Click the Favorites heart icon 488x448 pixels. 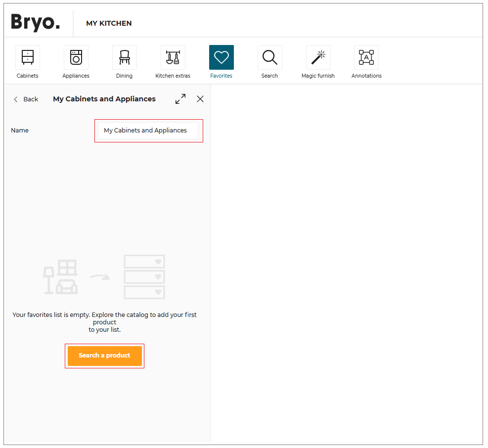coord(222,58)
